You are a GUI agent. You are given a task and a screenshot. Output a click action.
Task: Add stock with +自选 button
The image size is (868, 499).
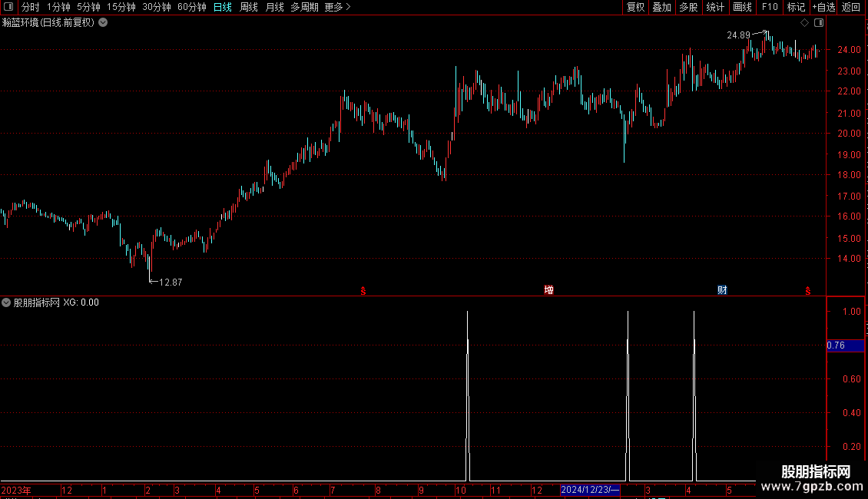tap(823, 7)
